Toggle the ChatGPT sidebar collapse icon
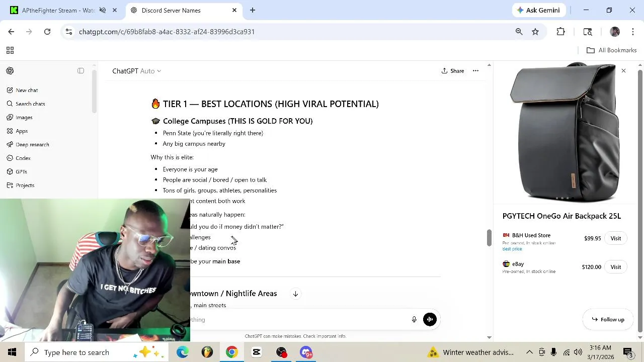644x362 pixels. [x=80, y=71]
